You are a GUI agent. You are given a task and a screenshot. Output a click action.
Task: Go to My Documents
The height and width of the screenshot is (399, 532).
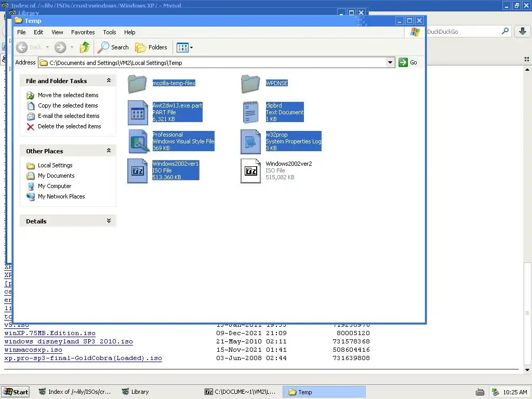(56, 176)
